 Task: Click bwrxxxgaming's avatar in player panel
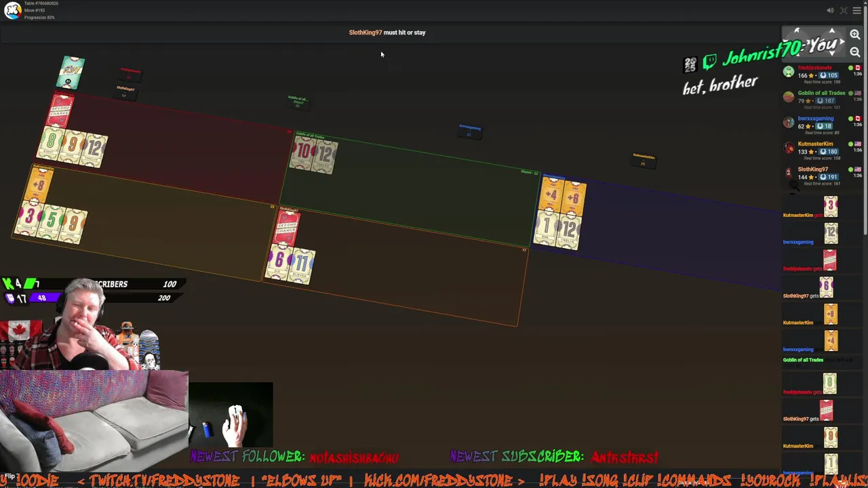[788, 122]
